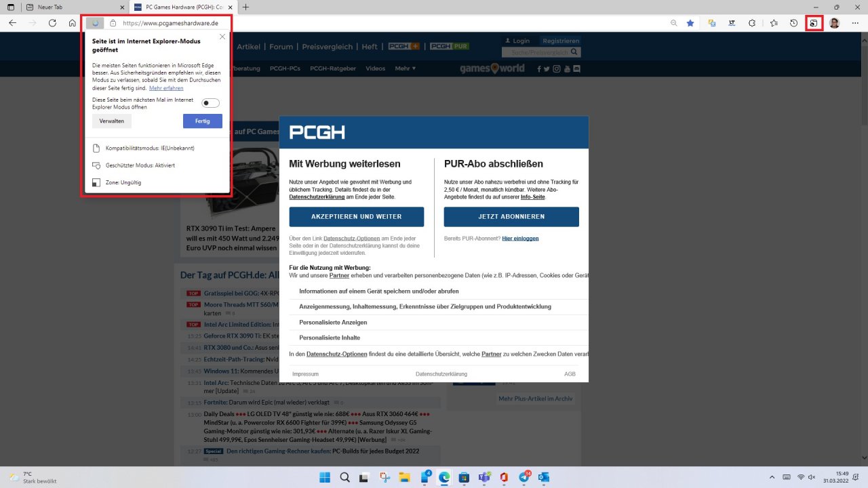Open the Forum menu item
The image size is (868, 488).
(x=281, y=47)
